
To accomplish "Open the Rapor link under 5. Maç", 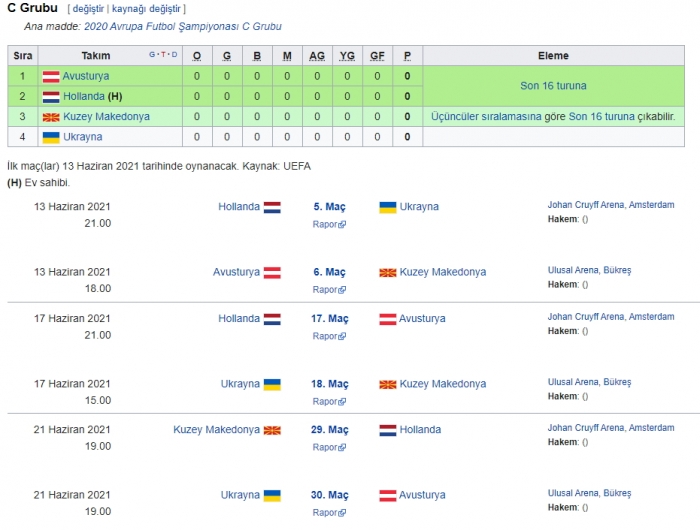I will pyautogui.click(x=328, y=224).
